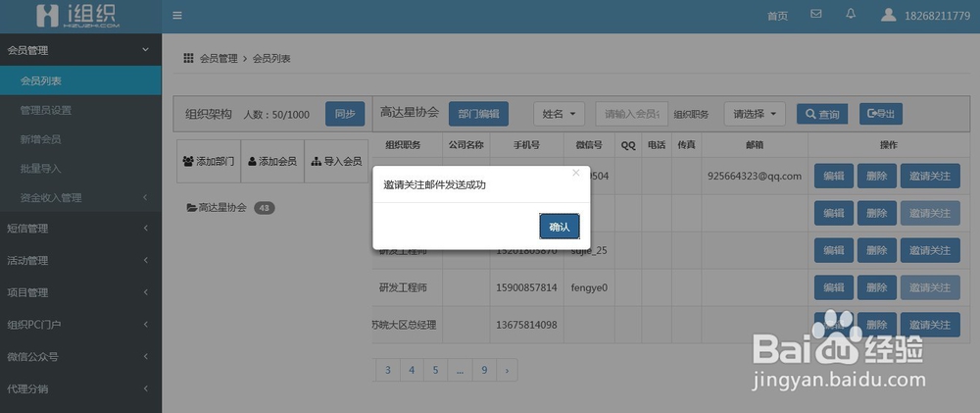Screen dimensions: 980x413
Task: Click 编辑 in the 925664323@qq.com row
Action: coord(834,176)
